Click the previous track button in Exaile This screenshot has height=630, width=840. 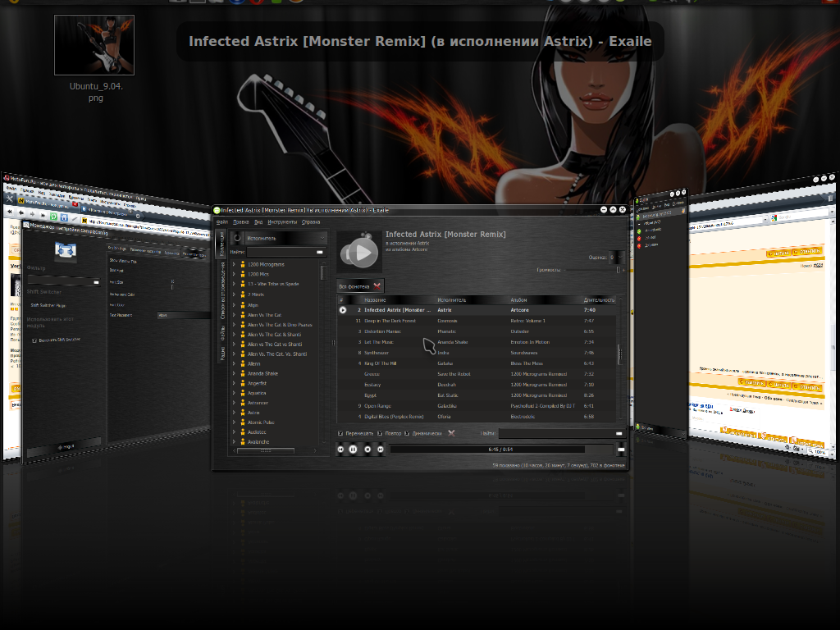[x=340, y=450]
